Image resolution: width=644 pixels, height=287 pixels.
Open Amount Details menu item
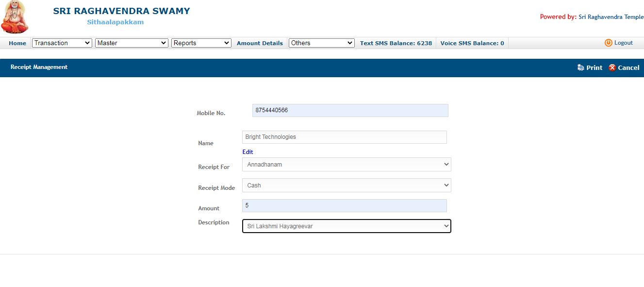[x=260, y=43]
